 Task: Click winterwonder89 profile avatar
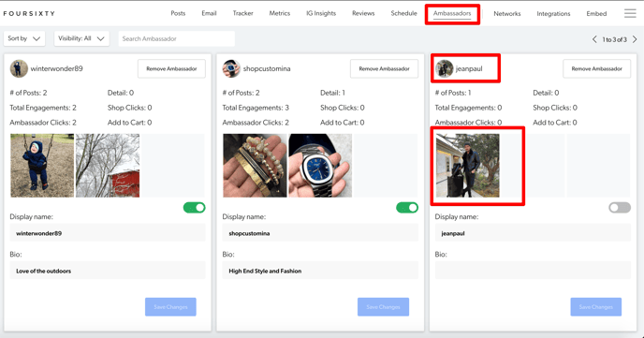point(19,68)
